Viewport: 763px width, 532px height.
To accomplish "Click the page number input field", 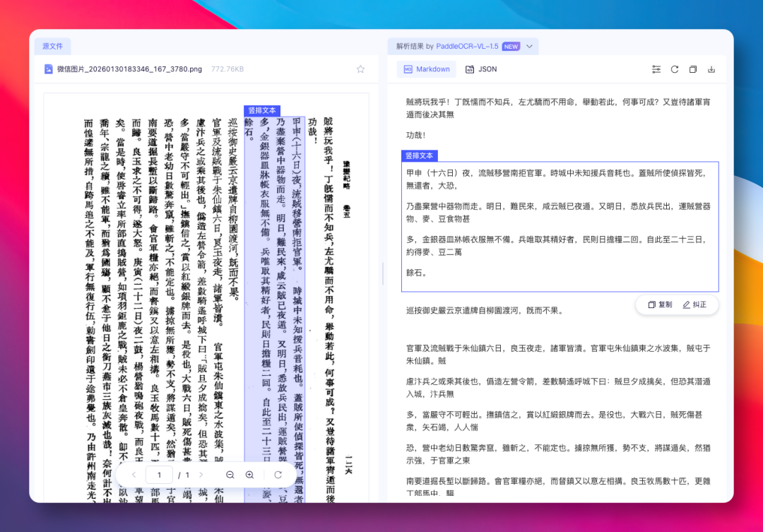I will tap(159, 475).
